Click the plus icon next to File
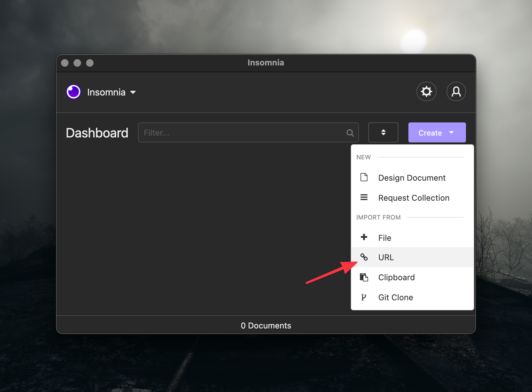 pos(364,237)
